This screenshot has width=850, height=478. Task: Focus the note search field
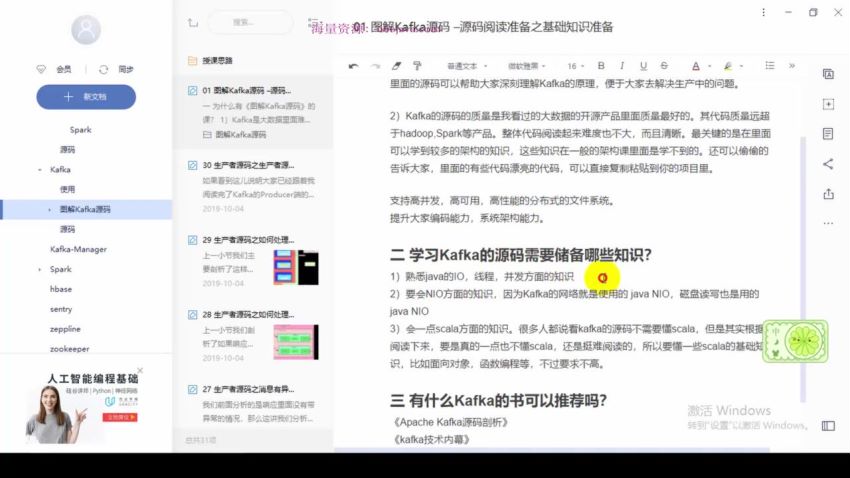point(250,23)
